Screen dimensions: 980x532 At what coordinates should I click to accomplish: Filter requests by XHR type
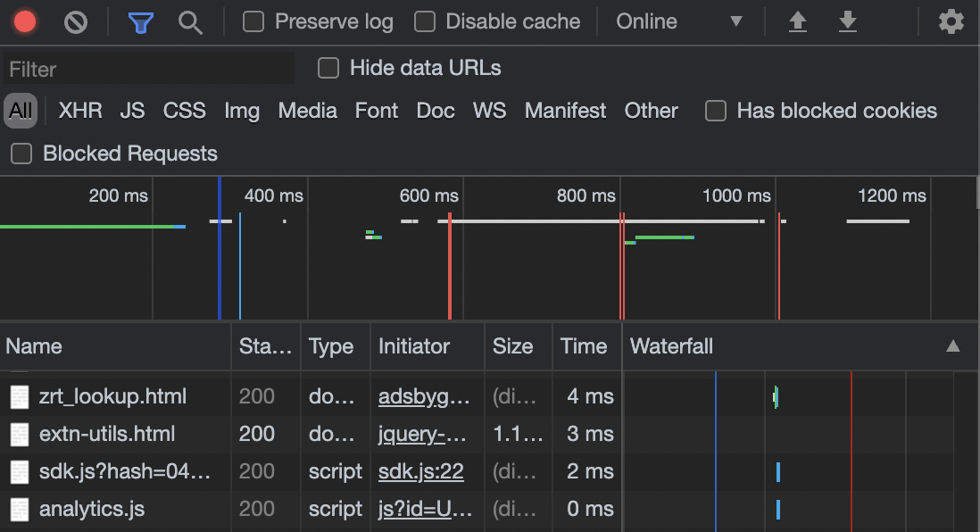[x=80, y=111]
